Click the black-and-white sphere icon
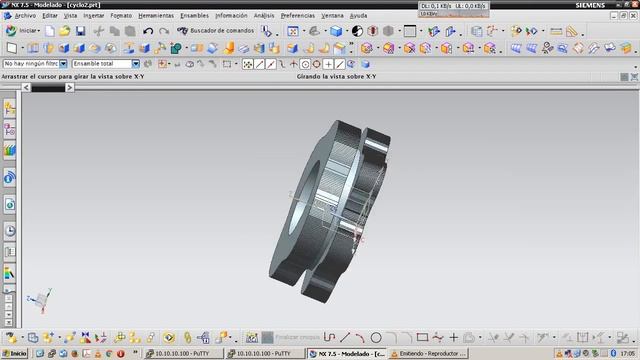This screenshot has width=640, height=360. point(357,31)
